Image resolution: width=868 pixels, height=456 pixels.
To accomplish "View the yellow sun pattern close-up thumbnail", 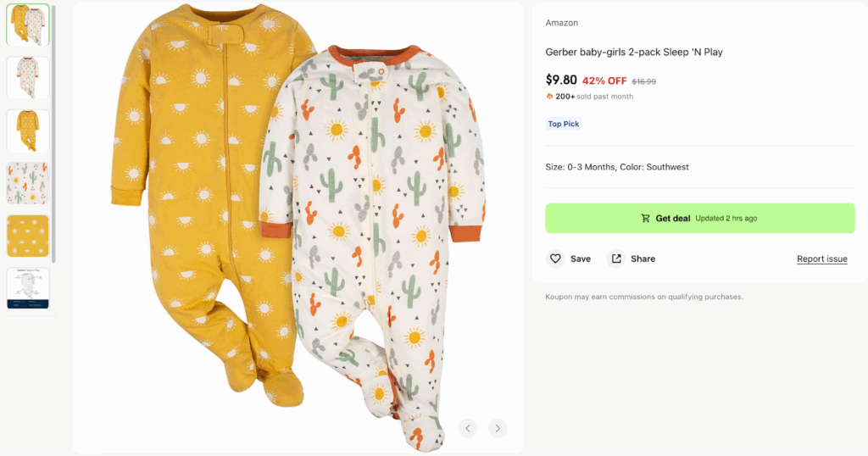I will (x=28, y=236).
